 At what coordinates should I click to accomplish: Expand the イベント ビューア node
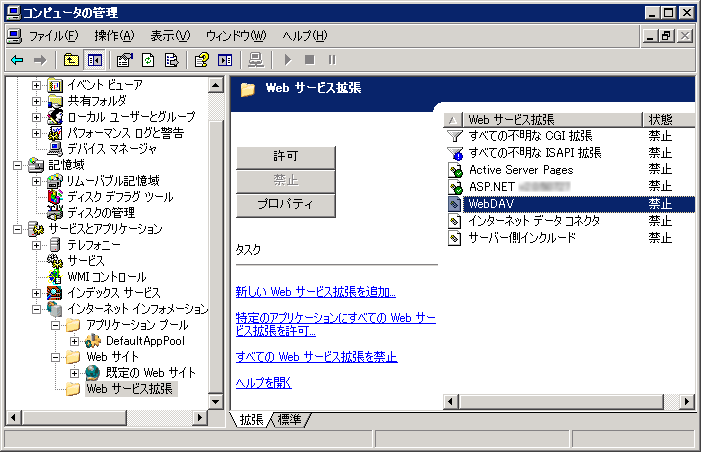[36, 85]
